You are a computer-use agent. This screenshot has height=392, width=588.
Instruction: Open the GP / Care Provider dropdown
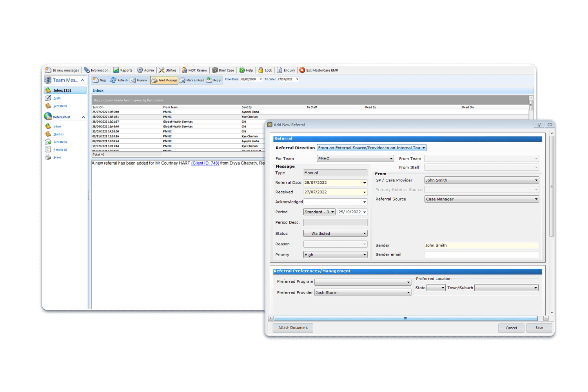(x=536, y=180)
